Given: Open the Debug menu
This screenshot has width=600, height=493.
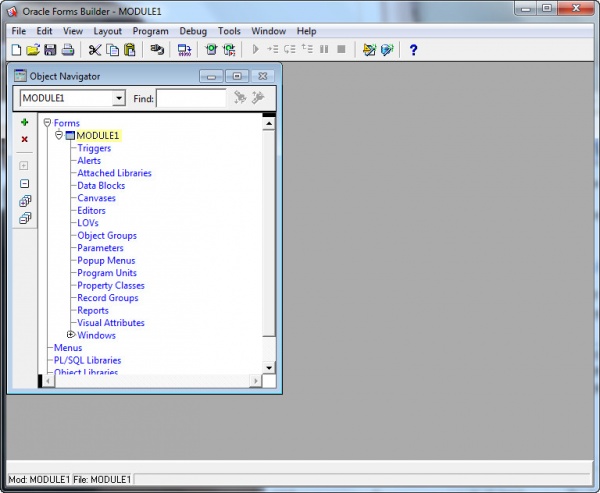Looking at the screenshot, I should [x=193, y=31].
